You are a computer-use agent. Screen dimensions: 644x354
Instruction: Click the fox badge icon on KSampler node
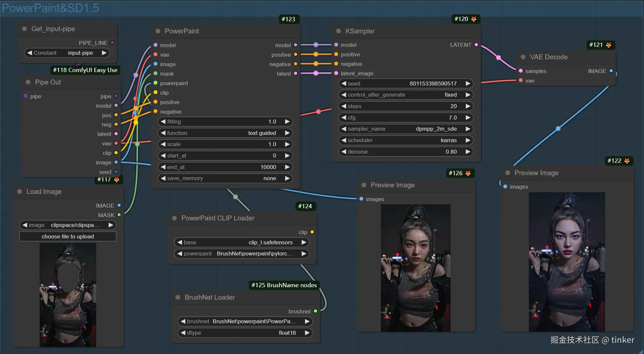474,19
